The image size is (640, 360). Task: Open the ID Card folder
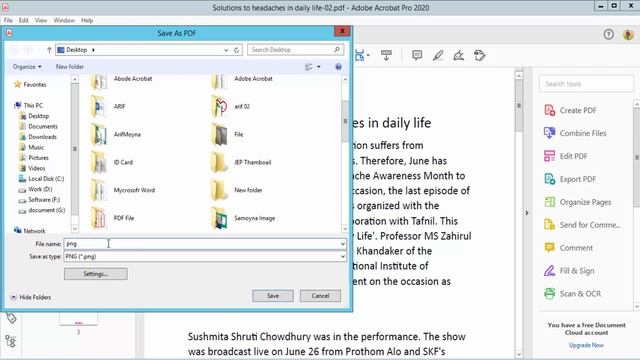[111, 162]
